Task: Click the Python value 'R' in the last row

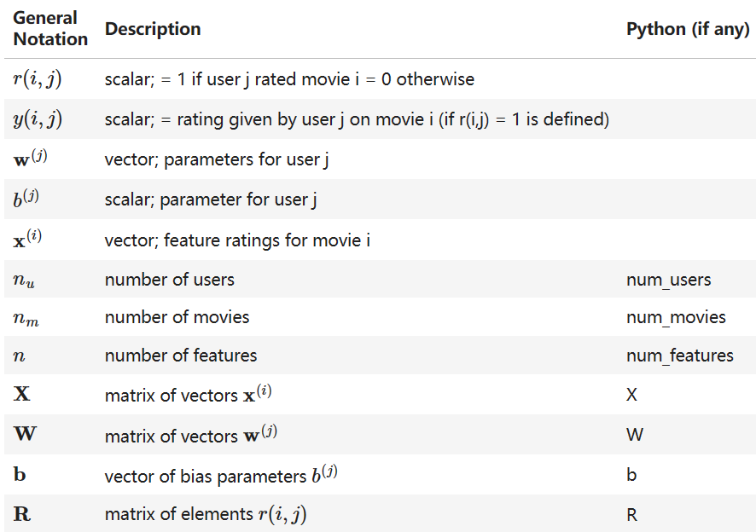Action: [x=632, y=514]
